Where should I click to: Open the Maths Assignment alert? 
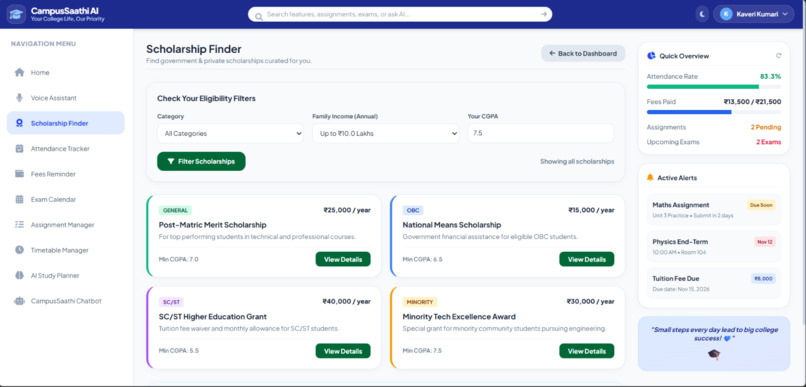click(x=713, y=210)
